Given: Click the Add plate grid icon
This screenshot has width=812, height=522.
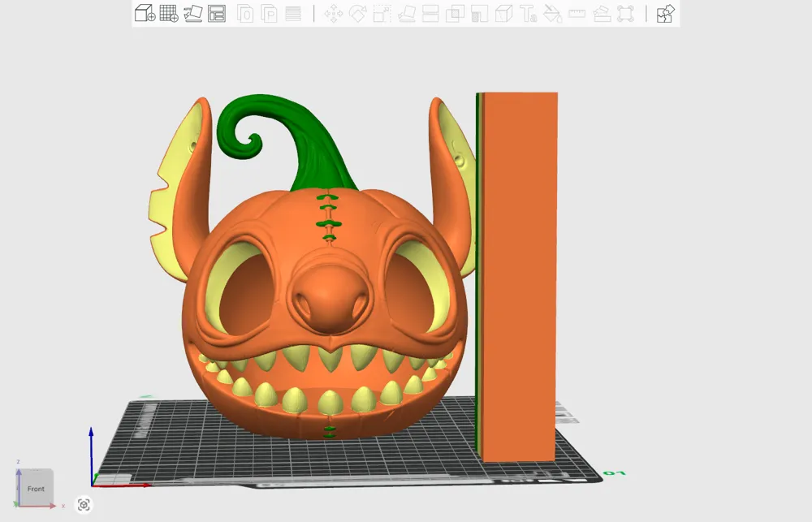Looking at the screenshot, I should [169, 13].
